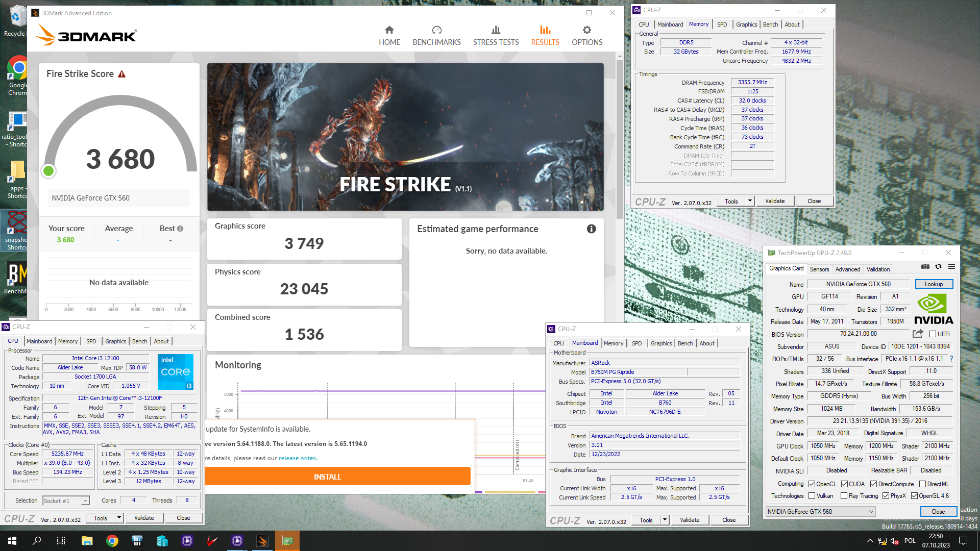Screen dimensions: 980x551
Task: Toggle the CUDA checkbox
Action: pos(844,484)
